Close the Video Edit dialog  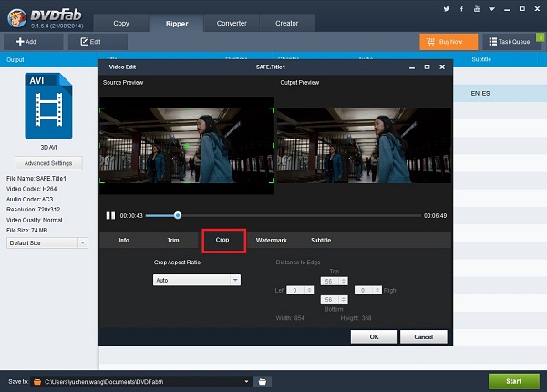point(442,67)
